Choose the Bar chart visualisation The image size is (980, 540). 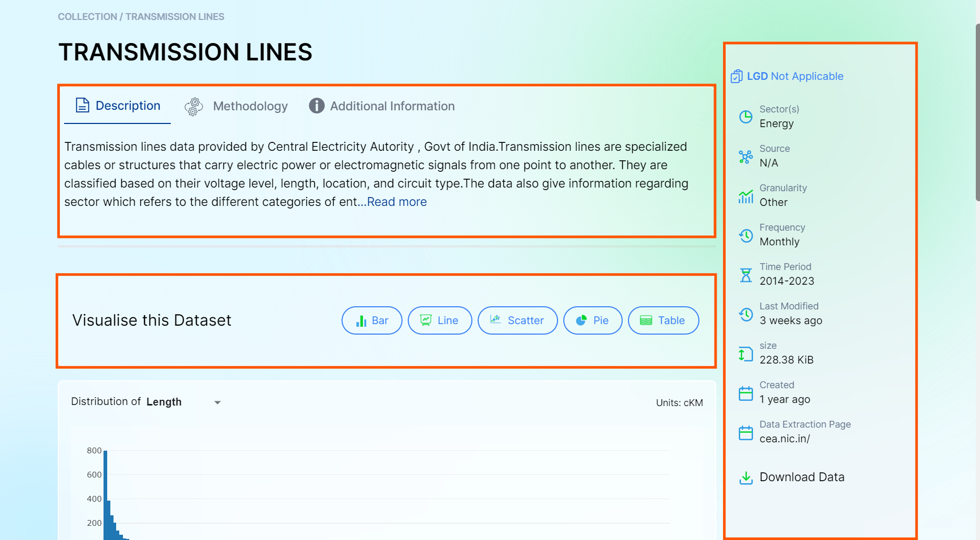click(x=372, y=320)
